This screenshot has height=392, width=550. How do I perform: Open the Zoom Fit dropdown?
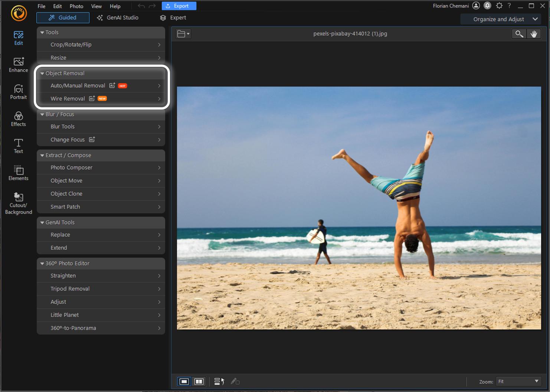(x=518, y=381)
